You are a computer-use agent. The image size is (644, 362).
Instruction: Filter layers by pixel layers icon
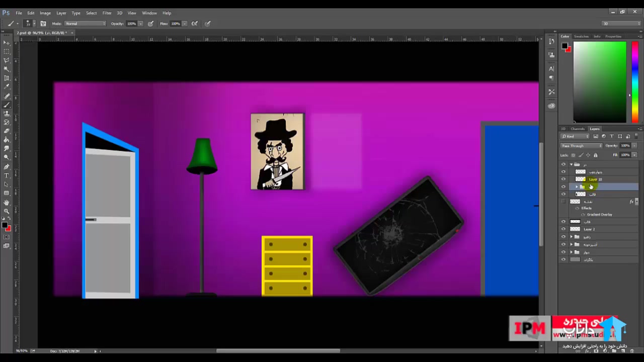[596, 136]
